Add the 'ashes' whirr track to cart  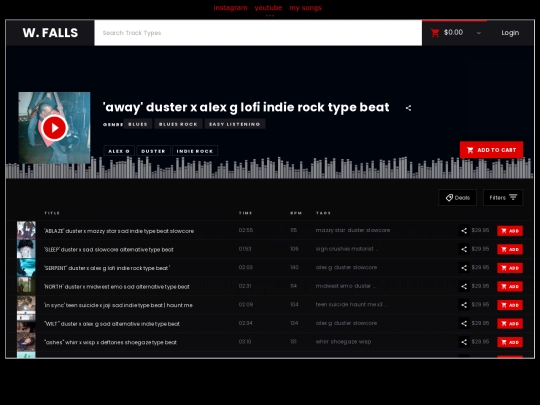tap(510, 342)
